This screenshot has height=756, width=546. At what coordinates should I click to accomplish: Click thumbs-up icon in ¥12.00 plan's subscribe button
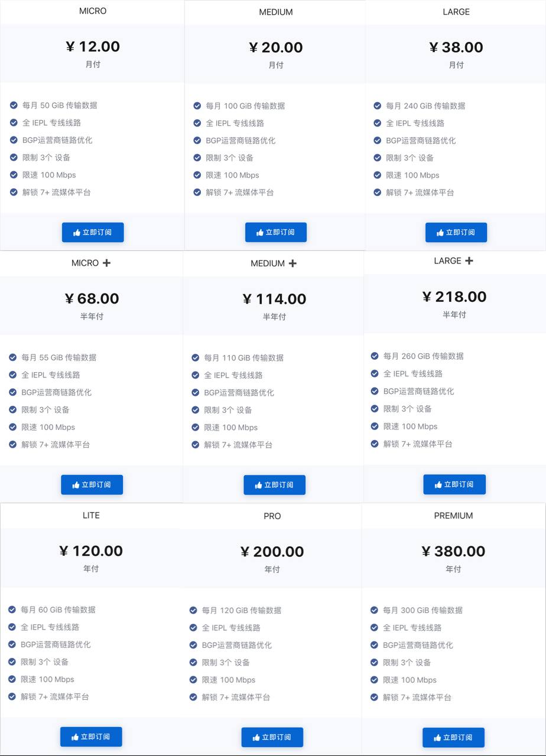pos(77,233)
